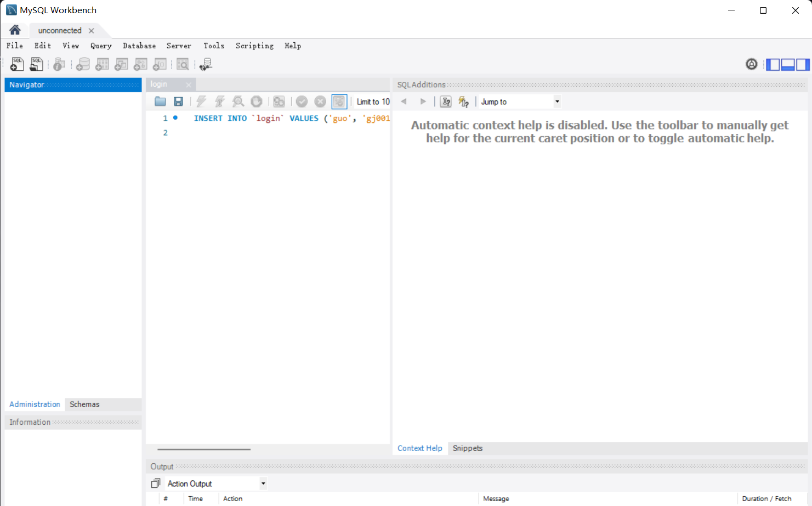Get context help for caret position
This screenshot has width=812, height=506.
point(446,102)
